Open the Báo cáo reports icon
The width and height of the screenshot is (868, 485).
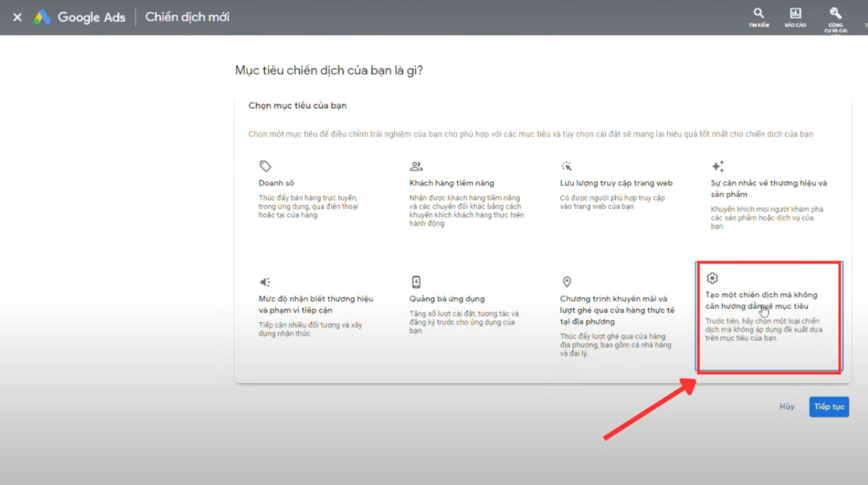795,14
